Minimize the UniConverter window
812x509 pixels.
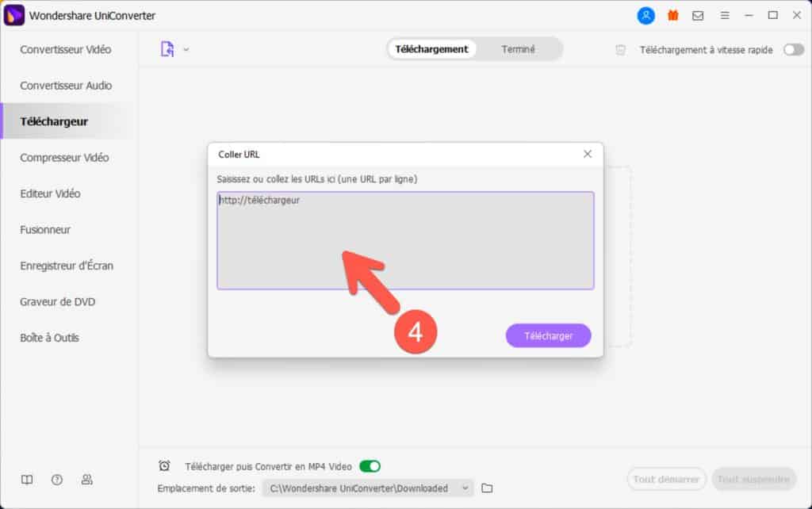[x=749, y=16]
